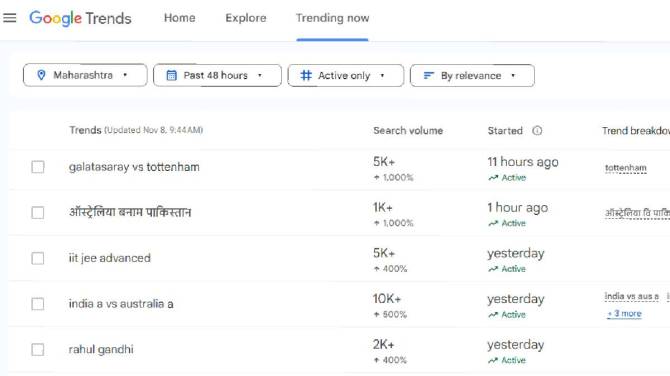Open the india a vs australia a trend

click(121, 304)
